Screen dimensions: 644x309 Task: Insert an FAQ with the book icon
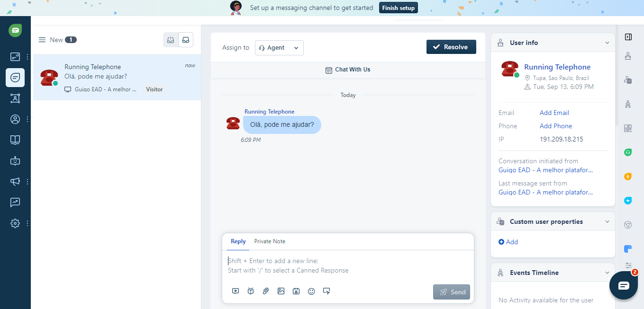click(251, 291)
